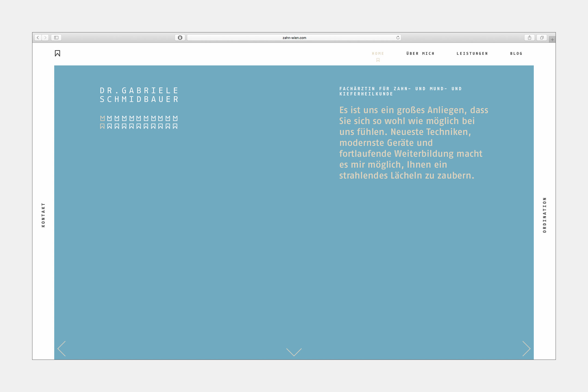This screenshot has width=588, height=392.
Task: Click the small bookmark marker under HOME
Action: coord(378,60)
